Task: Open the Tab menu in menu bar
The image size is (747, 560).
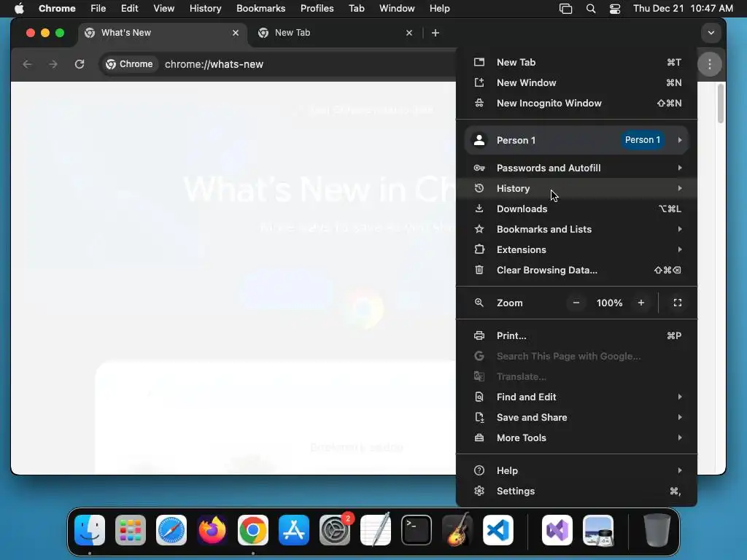Action: [356, 9]
